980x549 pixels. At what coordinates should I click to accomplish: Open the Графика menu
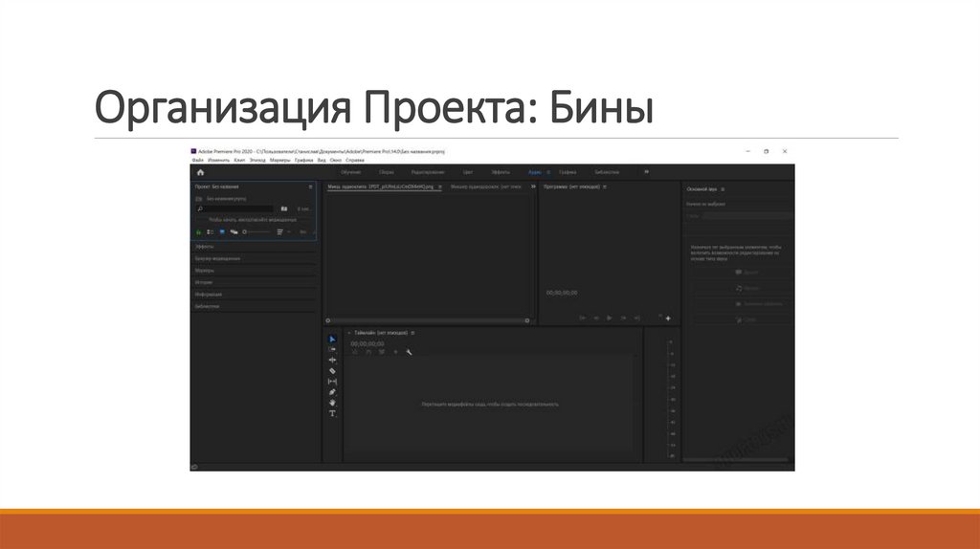pos(303,161)
